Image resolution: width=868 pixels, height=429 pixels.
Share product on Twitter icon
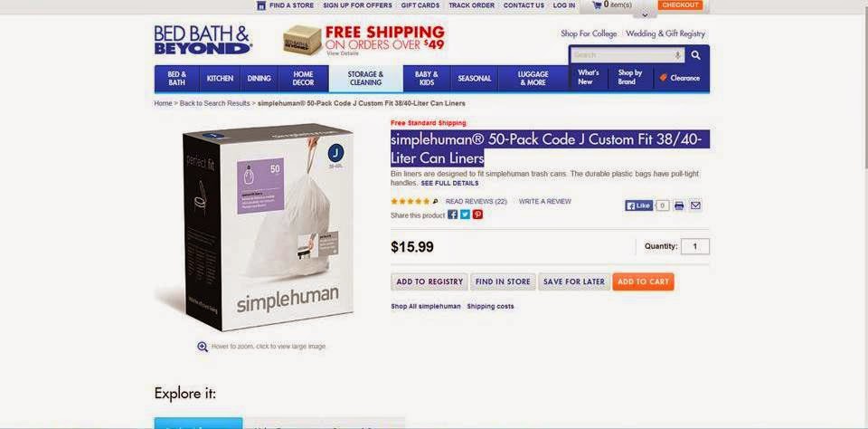click(465, 214)
